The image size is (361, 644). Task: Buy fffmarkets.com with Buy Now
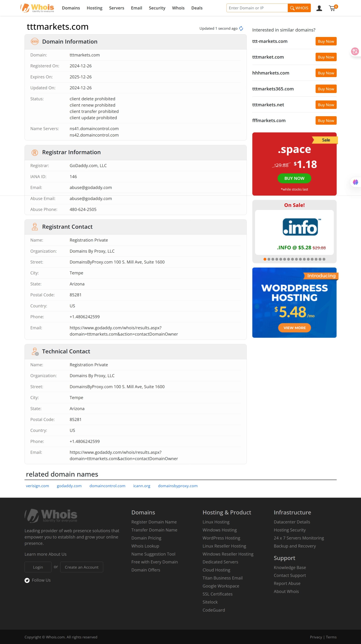[326, 120]
